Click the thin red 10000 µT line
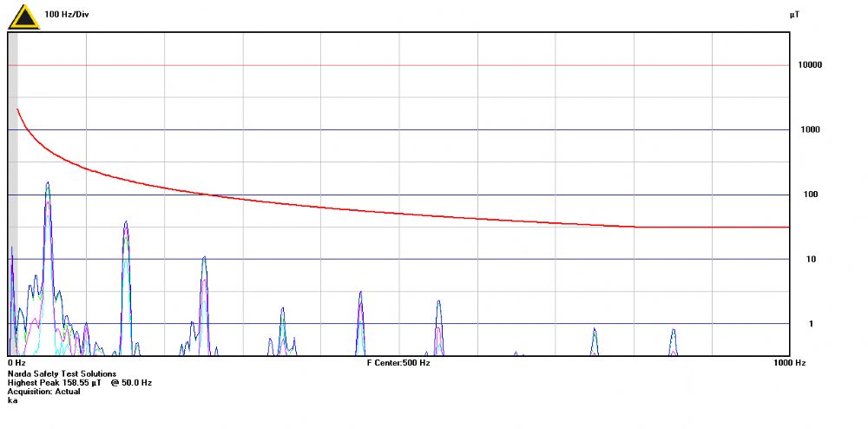This screenshot has height=429, width=868. click(398, 65)
